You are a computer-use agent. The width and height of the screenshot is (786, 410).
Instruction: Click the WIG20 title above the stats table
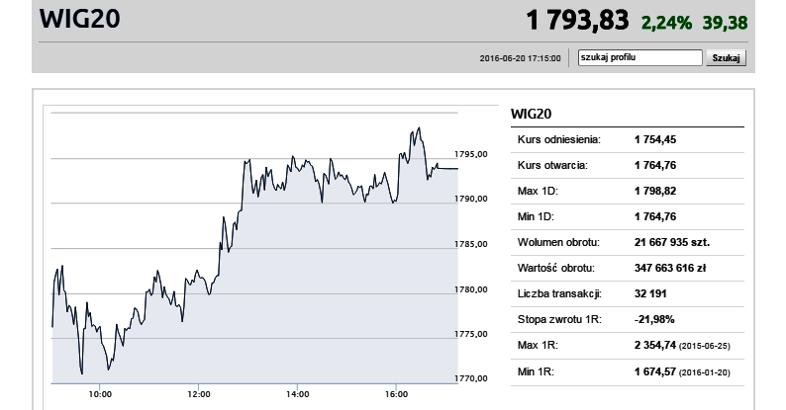(532, 115)
